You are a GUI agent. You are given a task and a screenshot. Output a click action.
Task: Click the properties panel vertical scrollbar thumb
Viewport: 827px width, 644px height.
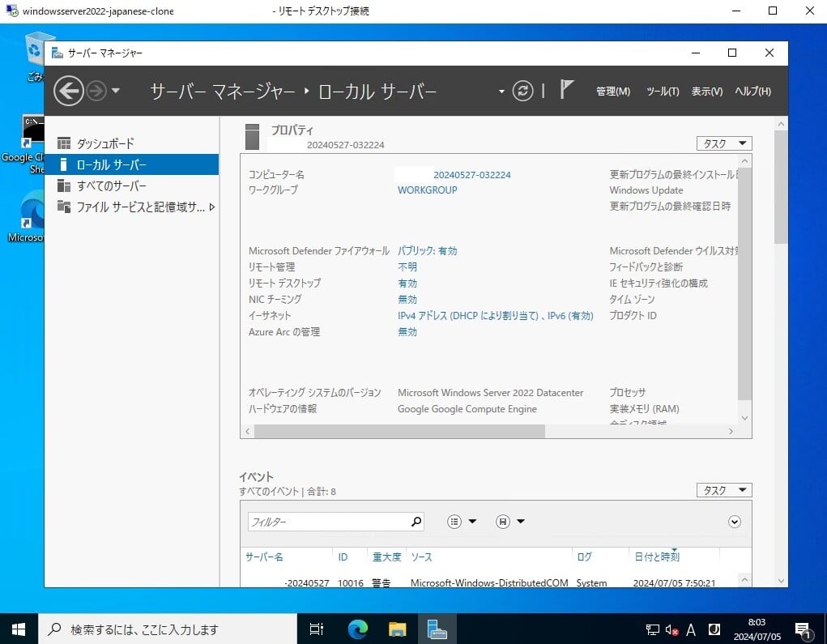pos(744,285)
